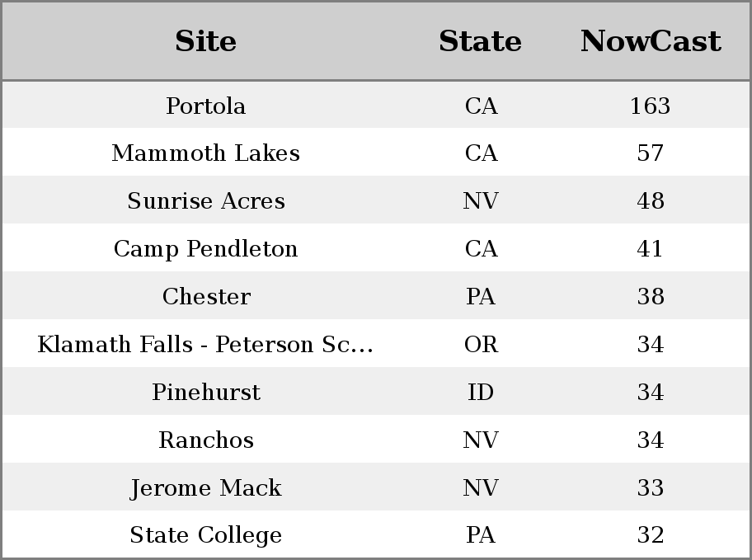Sort by the State column header
This screenshot has width=752, height=560.
pyautogui.click(x=480, y=41)
